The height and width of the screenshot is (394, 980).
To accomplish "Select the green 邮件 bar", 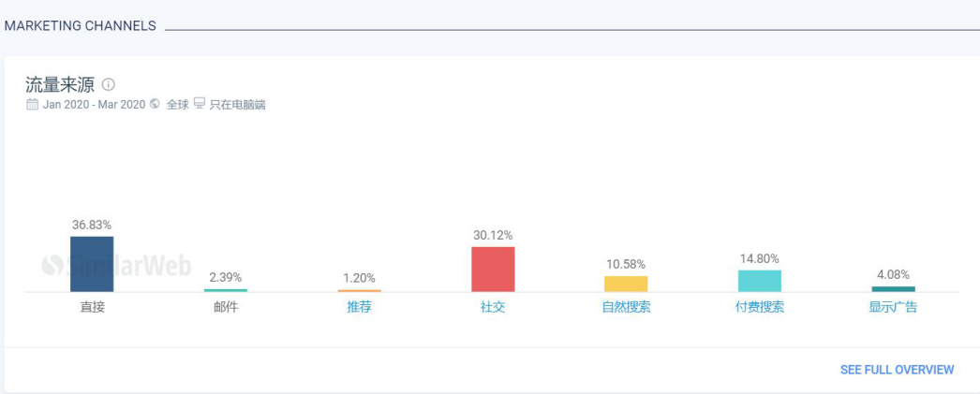I will pyautogui.click(x=226, y=290).
